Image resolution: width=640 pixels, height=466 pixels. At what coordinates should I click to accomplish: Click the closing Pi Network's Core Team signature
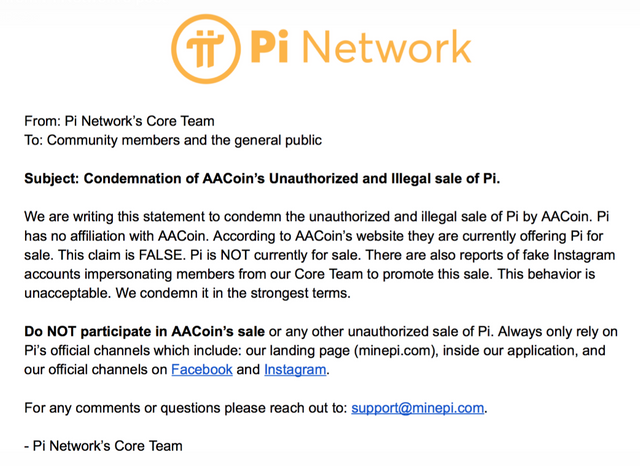point(103,446)
